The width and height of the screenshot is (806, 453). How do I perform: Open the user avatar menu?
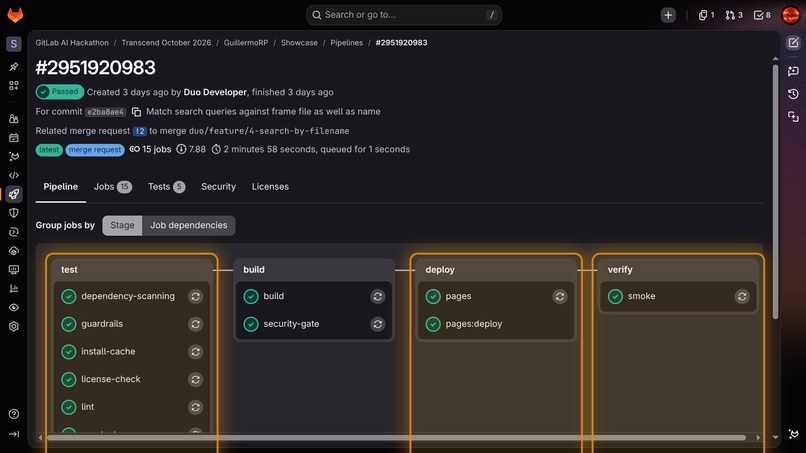coord(791,15)
